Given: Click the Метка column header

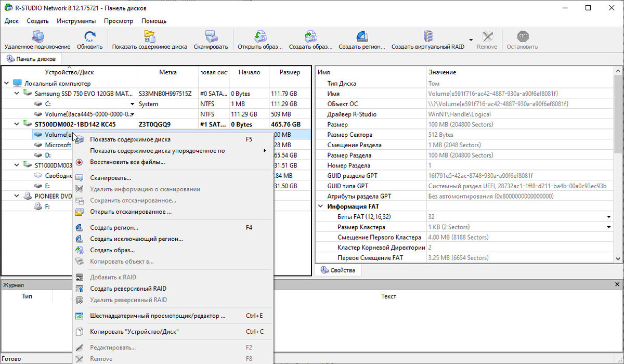Looking at the screenshot, I should pyautogui.click(x=167, y=72).
